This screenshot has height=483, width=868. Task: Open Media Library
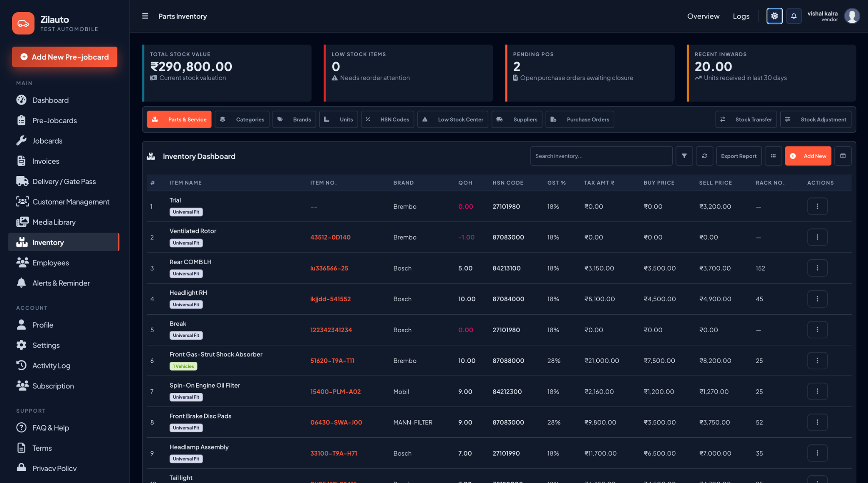point(64,222)
